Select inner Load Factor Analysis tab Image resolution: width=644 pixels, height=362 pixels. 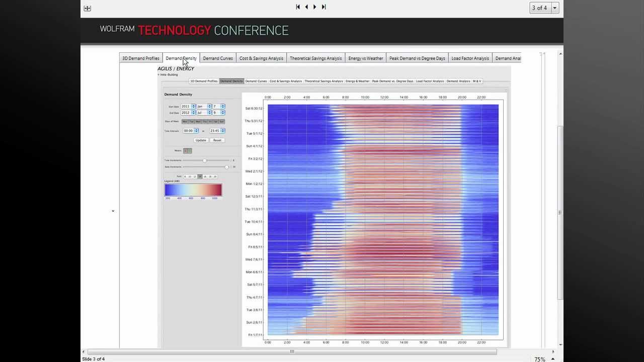click(430, 81)
